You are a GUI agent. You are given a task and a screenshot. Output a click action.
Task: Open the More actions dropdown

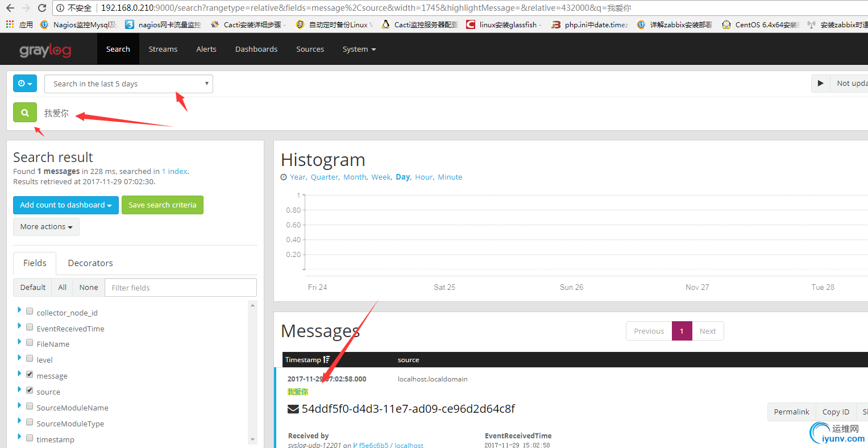(x=46, y=227)
